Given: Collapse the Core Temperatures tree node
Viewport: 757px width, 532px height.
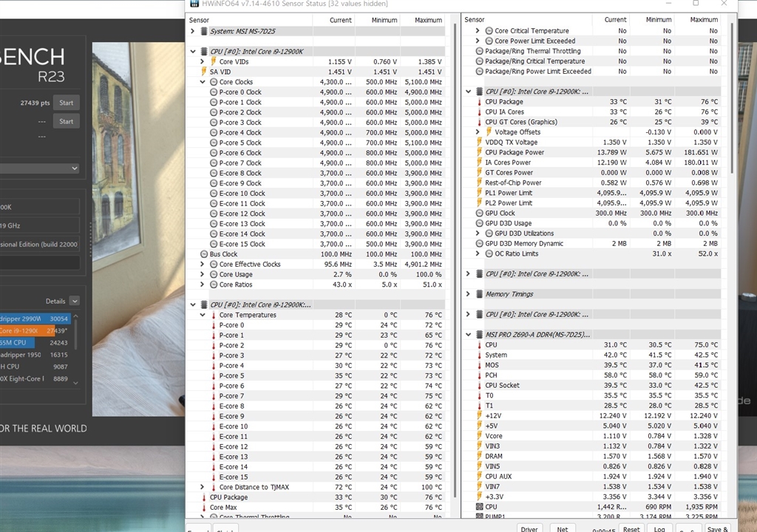Looking at the screenshot, I should [x=203, y=315].
